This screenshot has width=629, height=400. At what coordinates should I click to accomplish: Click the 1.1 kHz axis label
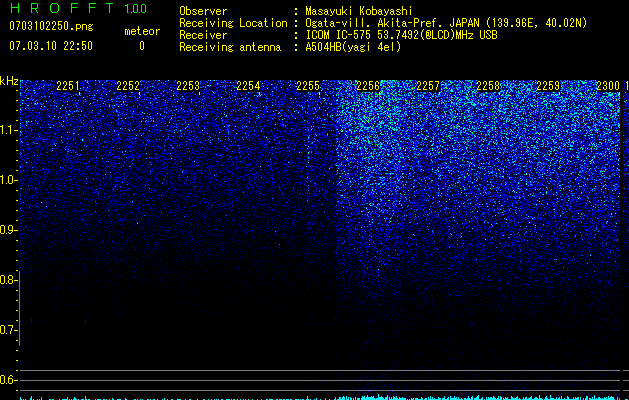tap(8, 130)
